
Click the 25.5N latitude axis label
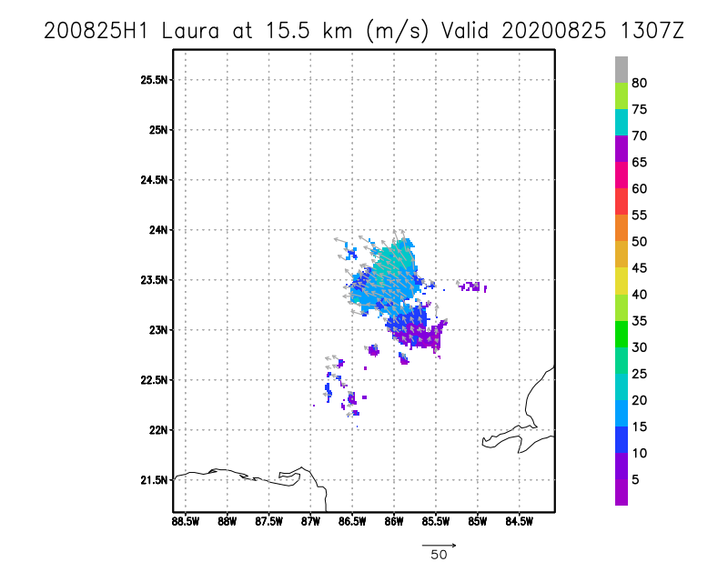154,80
